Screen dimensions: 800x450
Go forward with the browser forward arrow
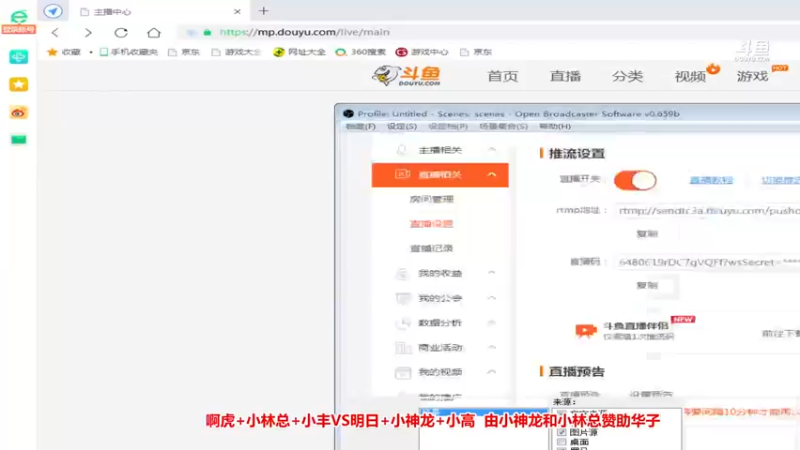[x=88, y=33]
